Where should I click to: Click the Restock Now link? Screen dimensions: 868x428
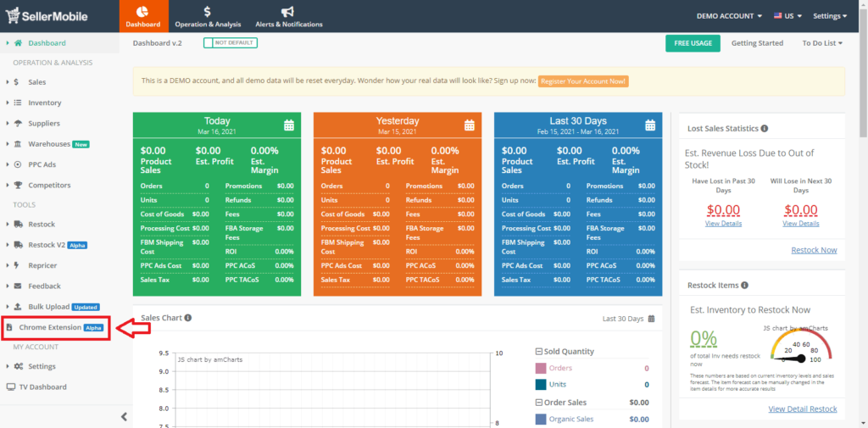pos(814,250)
